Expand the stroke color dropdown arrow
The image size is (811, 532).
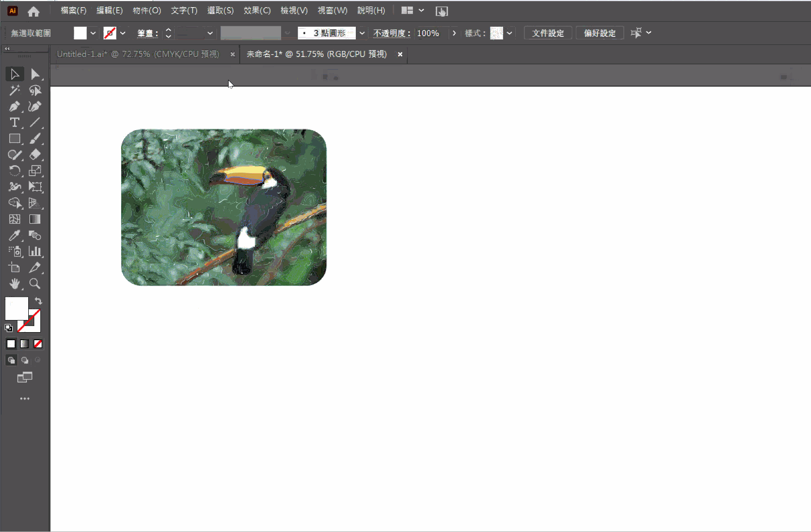pyautogui.click(x=123, y=33)
